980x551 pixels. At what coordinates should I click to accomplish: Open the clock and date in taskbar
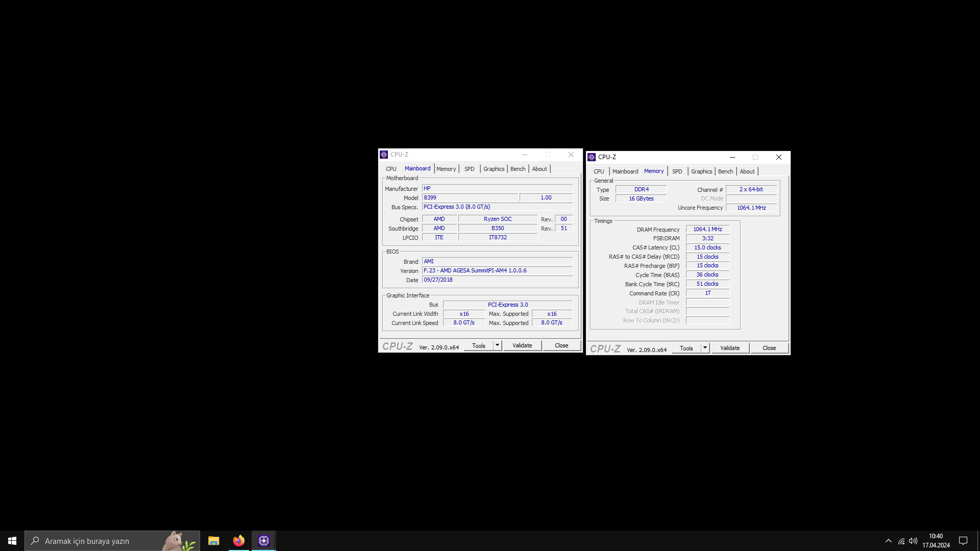[x=936, y=541]
